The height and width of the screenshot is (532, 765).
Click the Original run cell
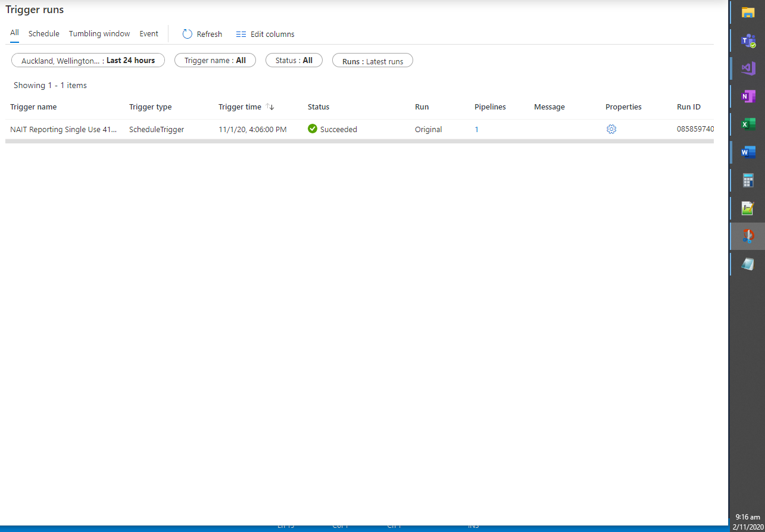429,129
